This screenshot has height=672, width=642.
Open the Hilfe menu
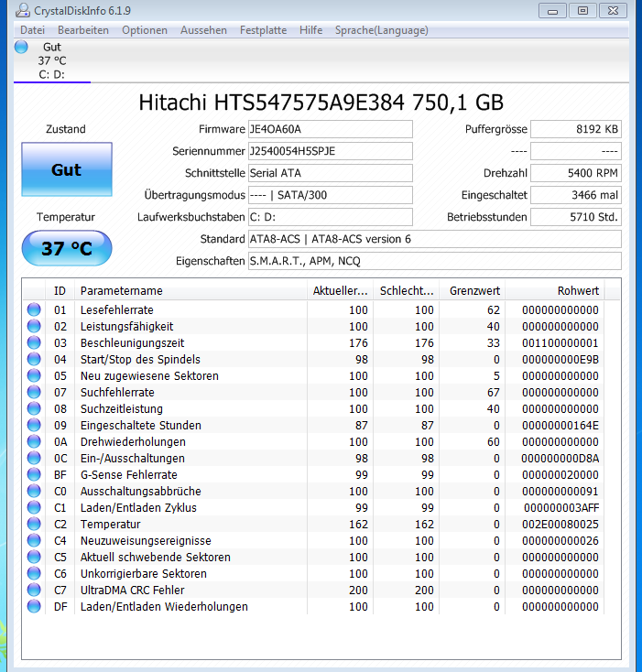310,30
